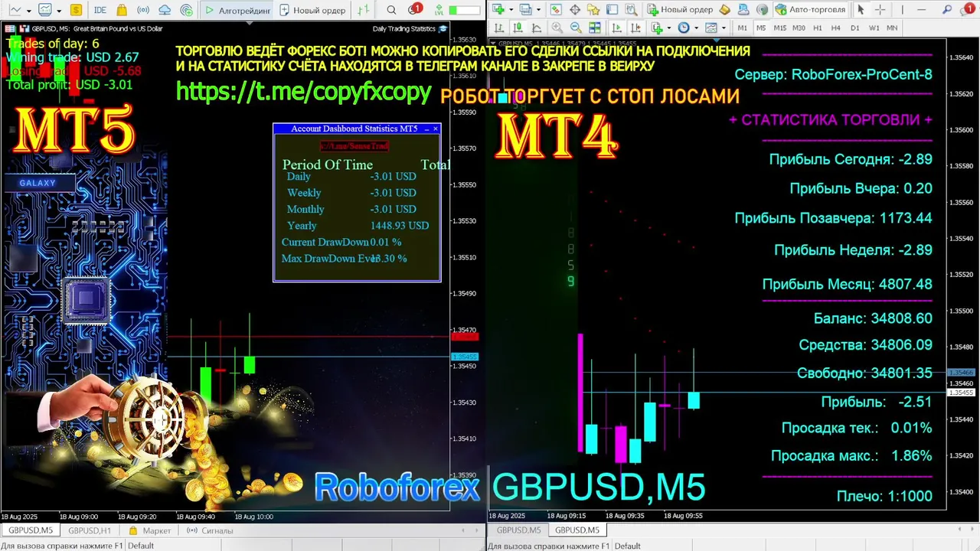Open MT4 notifications chat with red badge
The height and width of the screenshot is (551, 980).
click(x=967, y=9)
